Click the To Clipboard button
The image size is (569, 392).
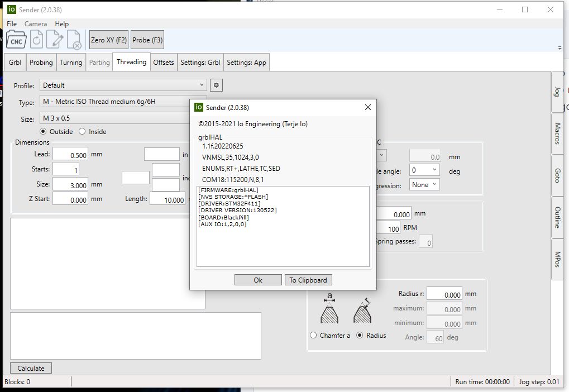click(x=308, y=280)
